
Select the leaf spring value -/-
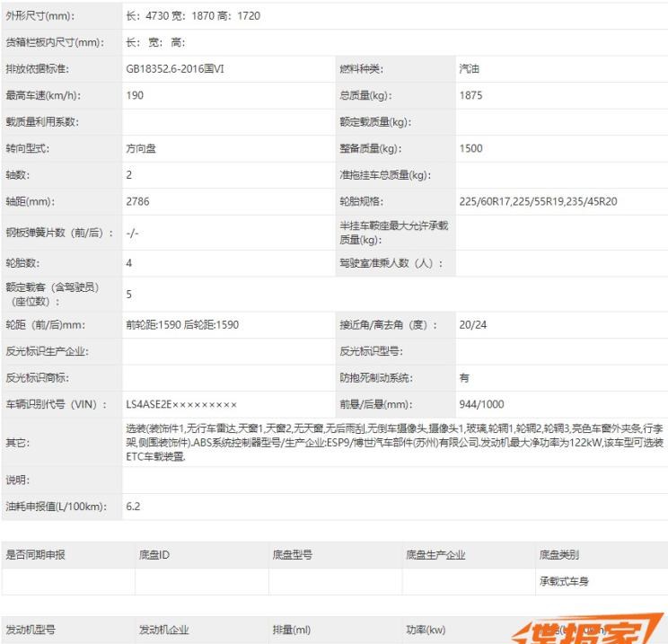132,234
